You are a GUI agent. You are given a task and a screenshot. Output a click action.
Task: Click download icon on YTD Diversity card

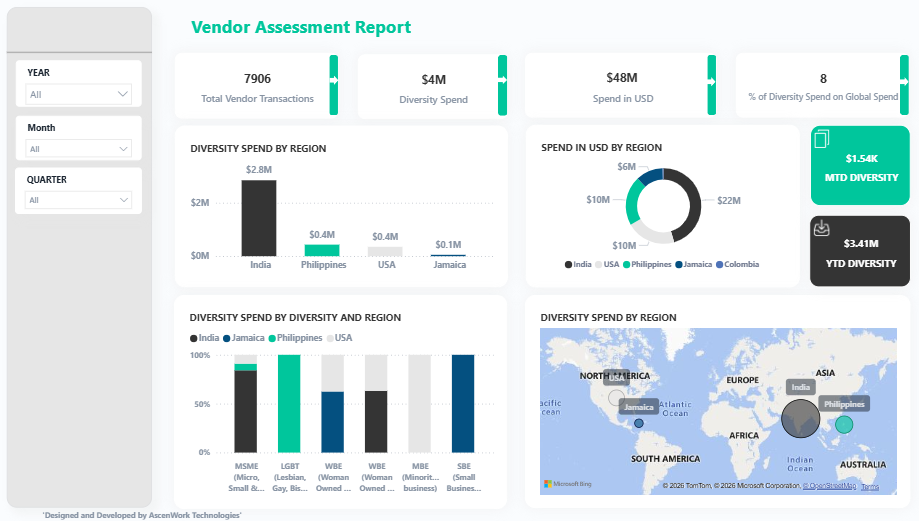[822, 228]
